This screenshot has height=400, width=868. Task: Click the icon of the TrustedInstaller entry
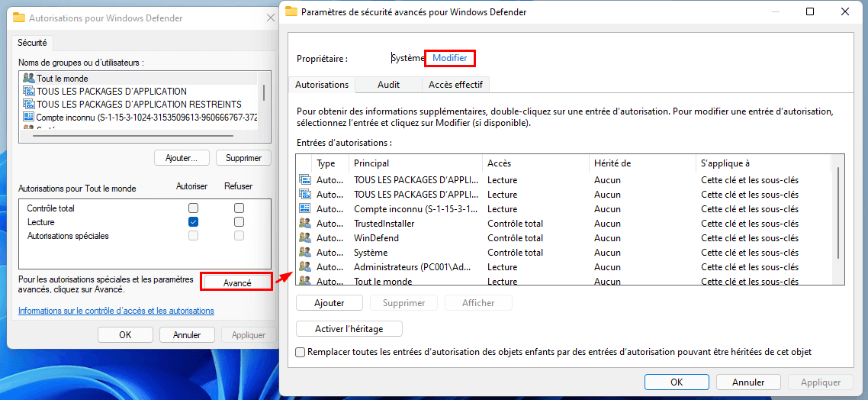click(304, 223)
